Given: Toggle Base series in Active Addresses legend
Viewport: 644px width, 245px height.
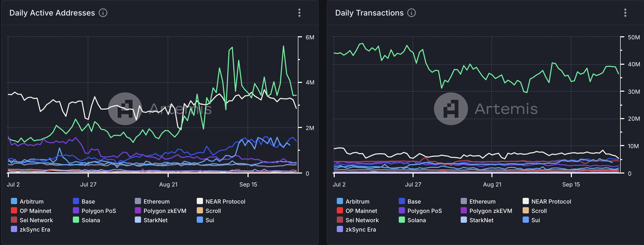Looking at the screenshot, I should [x=84, y=201].
